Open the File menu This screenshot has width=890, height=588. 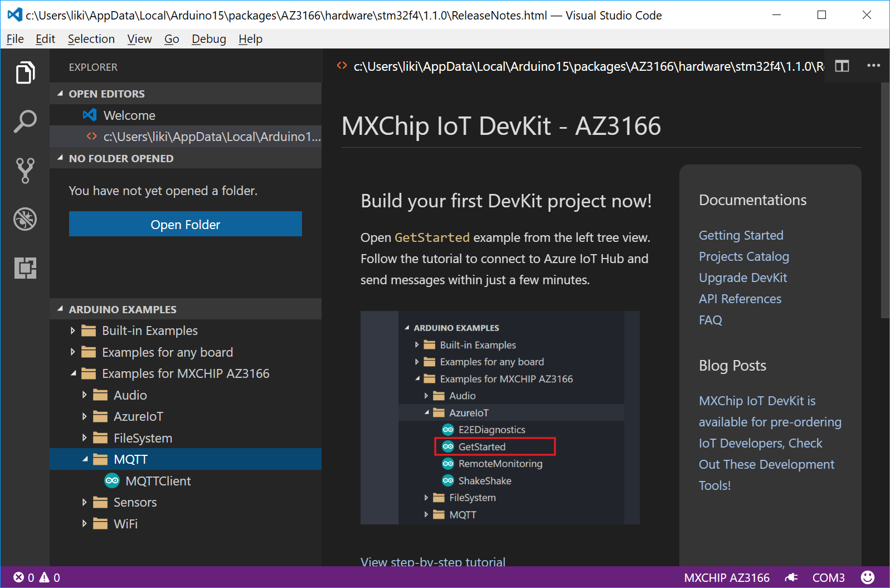15,39
